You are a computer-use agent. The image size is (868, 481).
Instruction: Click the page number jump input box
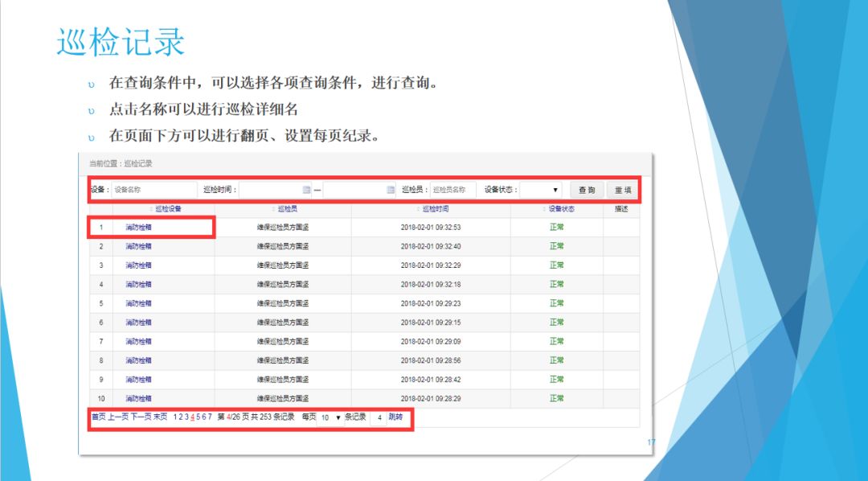[379, 417]
